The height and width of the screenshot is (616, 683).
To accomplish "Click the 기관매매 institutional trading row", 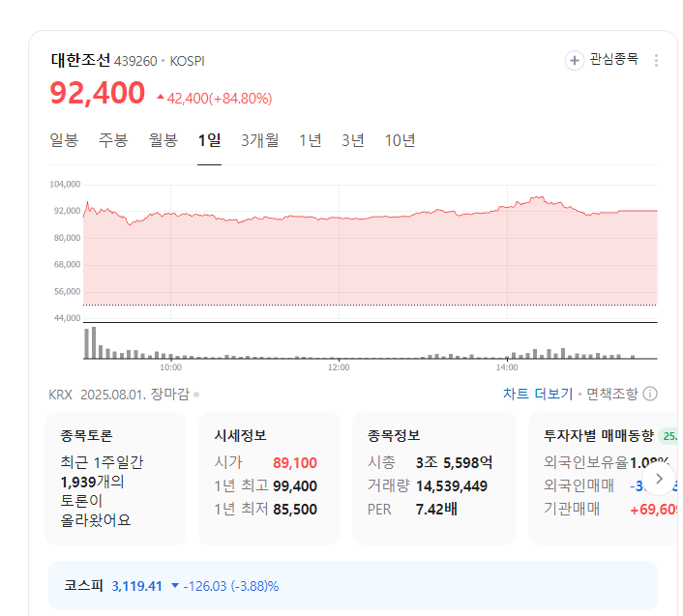I will click(610, 509).
